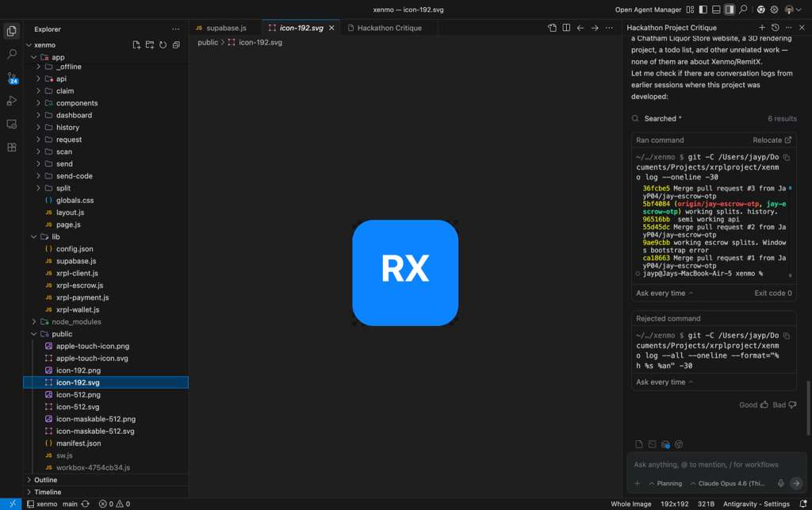Start new conversation in agent panel
This screenshot has width=812, height=510.
[762, 28]
